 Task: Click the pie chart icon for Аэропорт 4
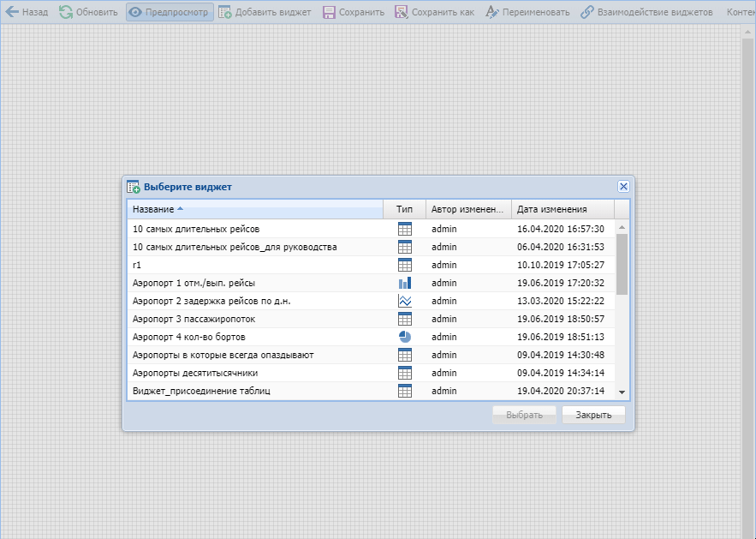(x=404, y=337)
